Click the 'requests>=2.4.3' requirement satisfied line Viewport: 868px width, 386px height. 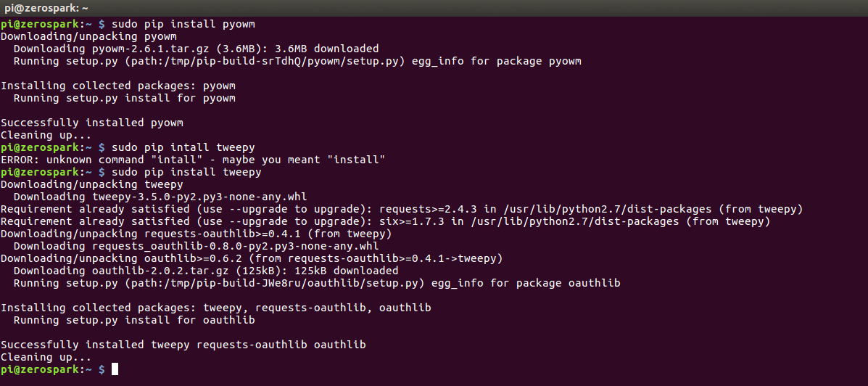(x=401, y=209)
